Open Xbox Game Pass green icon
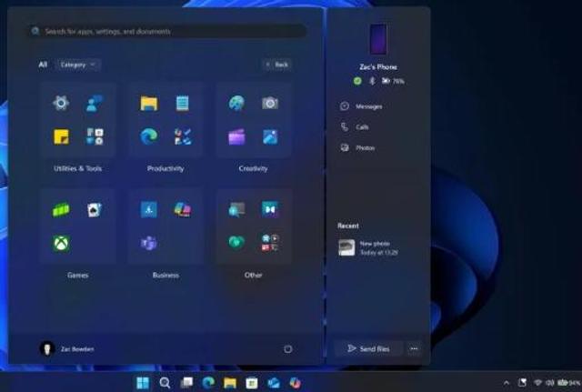582x392 pixels. [61, 210]
